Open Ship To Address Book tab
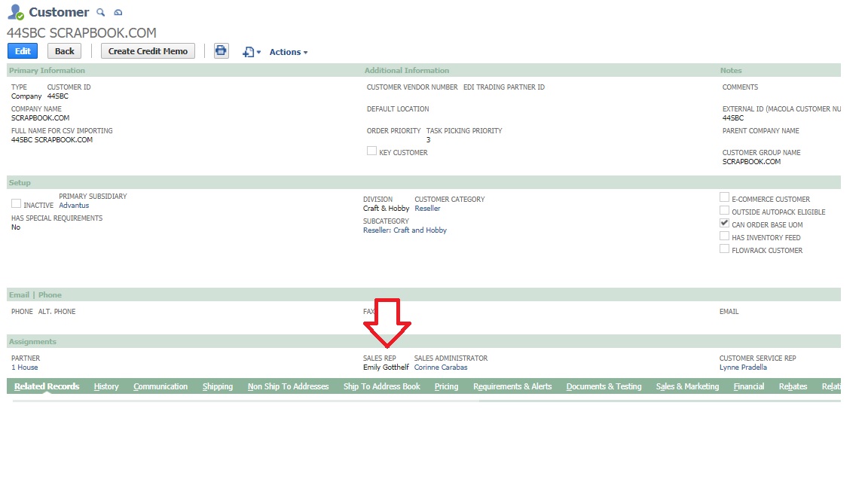868x488 pixels. pyautogui.click(x=381, y=386)
